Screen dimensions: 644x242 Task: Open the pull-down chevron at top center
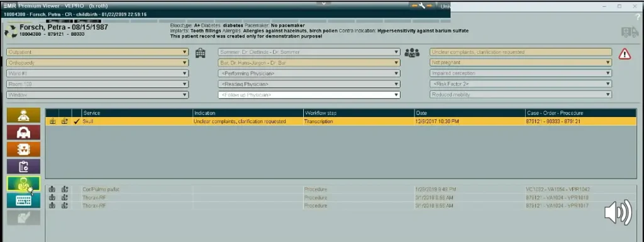(x=323, y=3)
